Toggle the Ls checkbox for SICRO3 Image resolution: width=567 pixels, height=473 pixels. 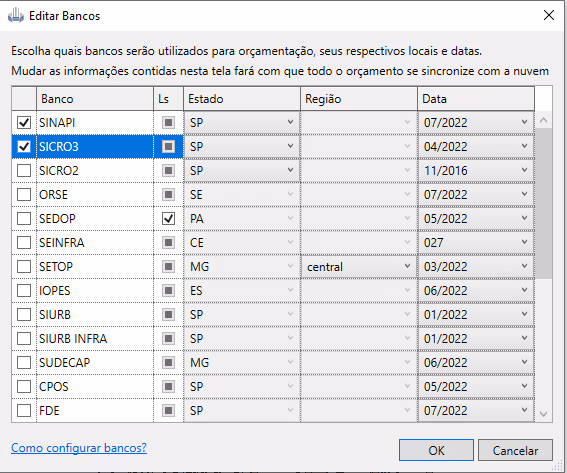coord(168,146)
